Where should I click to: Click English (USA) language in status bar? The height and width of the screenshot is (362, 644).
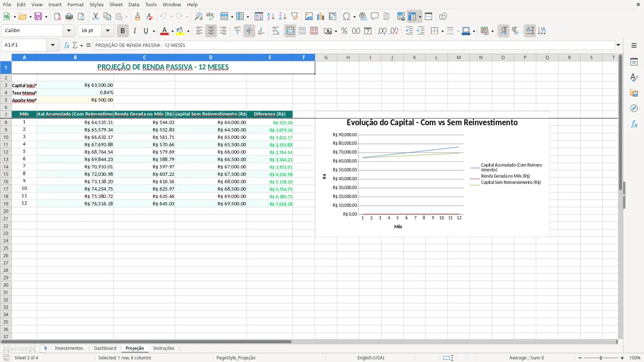[371, 358]
